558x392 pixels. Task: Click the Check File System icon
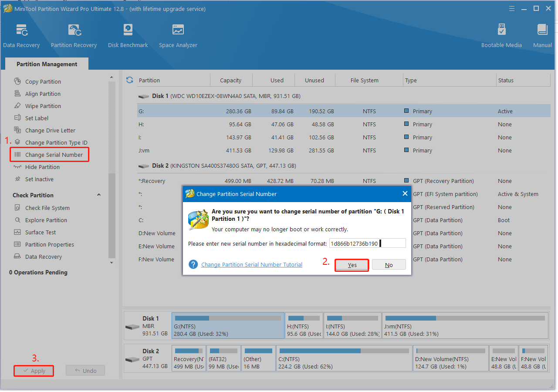pyautogui.click(x=17, y=208)
